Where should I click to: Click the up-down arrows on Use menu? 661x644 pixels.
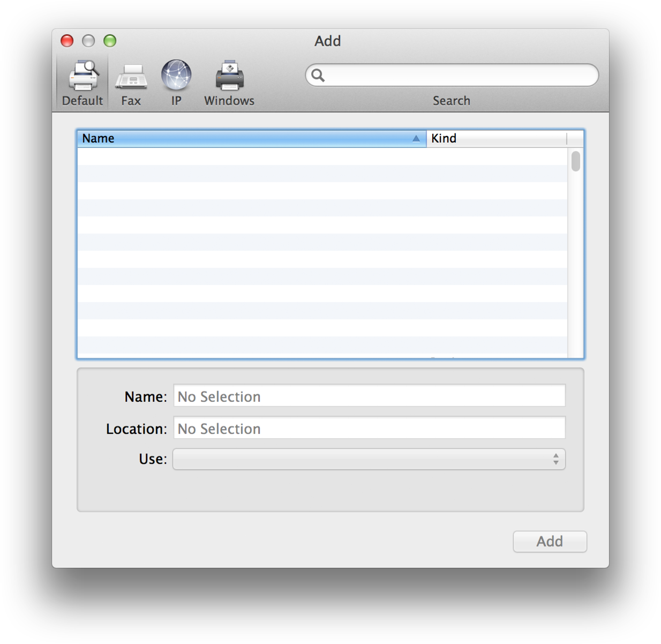(556, 459)
